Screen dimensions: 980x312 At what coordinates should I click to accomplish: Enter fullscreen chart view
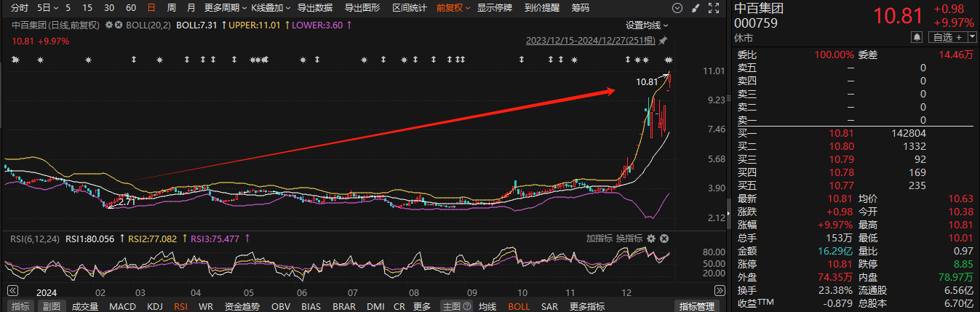714,8
